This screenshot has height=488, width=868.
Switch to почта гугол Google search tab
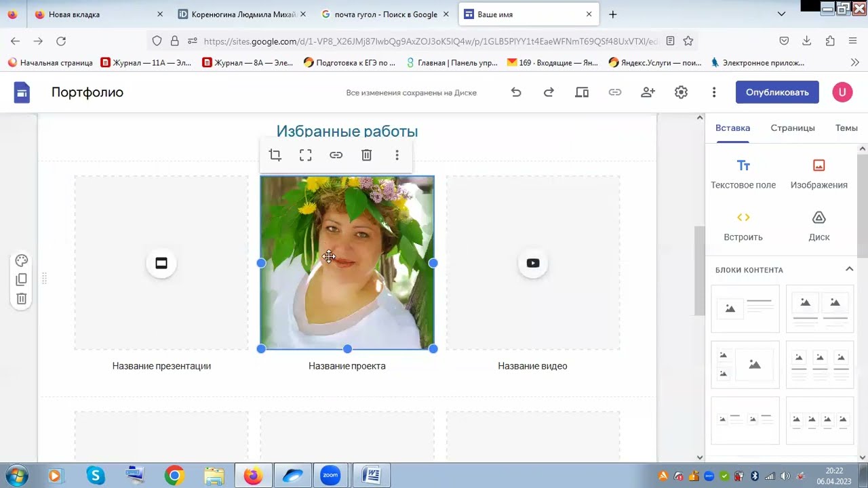pos(385,14)
